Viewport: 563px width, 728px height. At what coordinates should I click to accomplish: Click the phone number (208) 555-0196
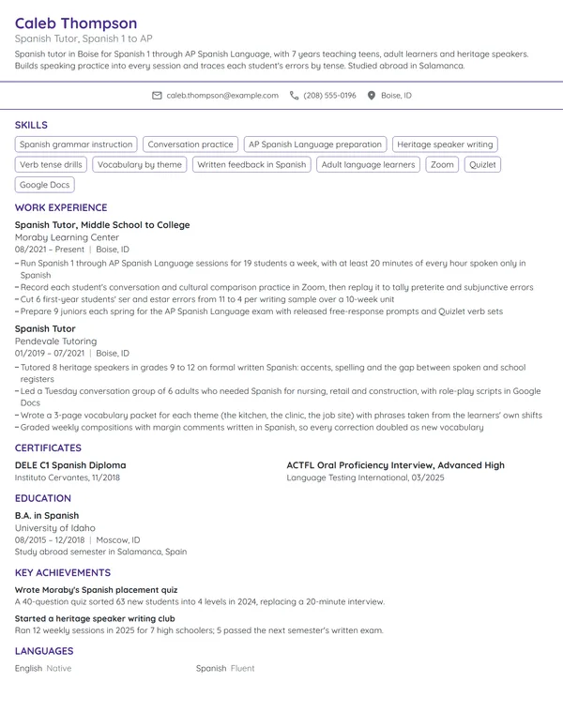(x=329, y=95)
